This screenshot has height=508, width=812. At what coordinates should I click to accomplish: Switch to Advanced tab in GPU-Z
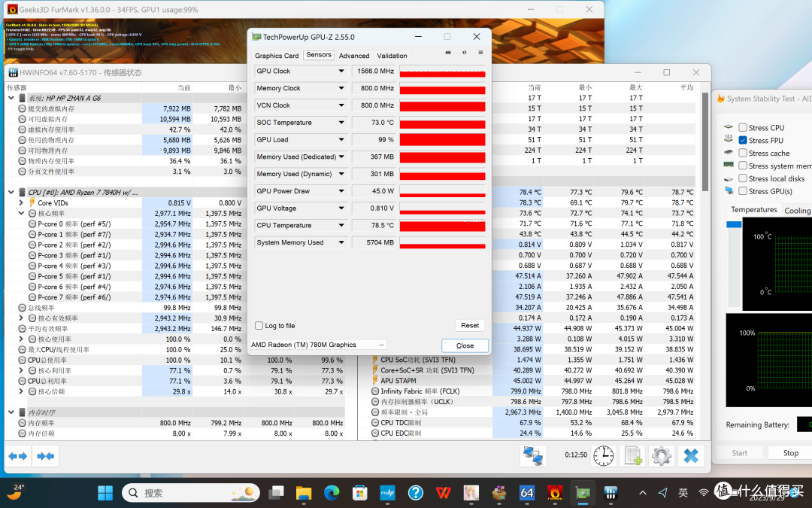354,56
